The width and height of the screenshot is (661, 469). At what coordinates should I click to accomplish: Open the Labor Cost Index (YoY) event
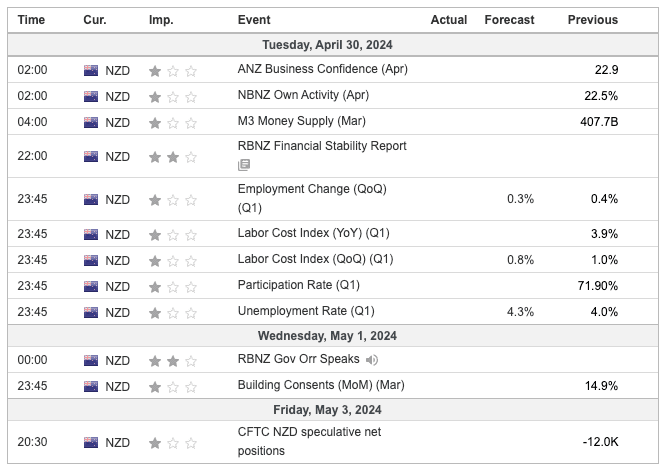[x=315, y=233]
